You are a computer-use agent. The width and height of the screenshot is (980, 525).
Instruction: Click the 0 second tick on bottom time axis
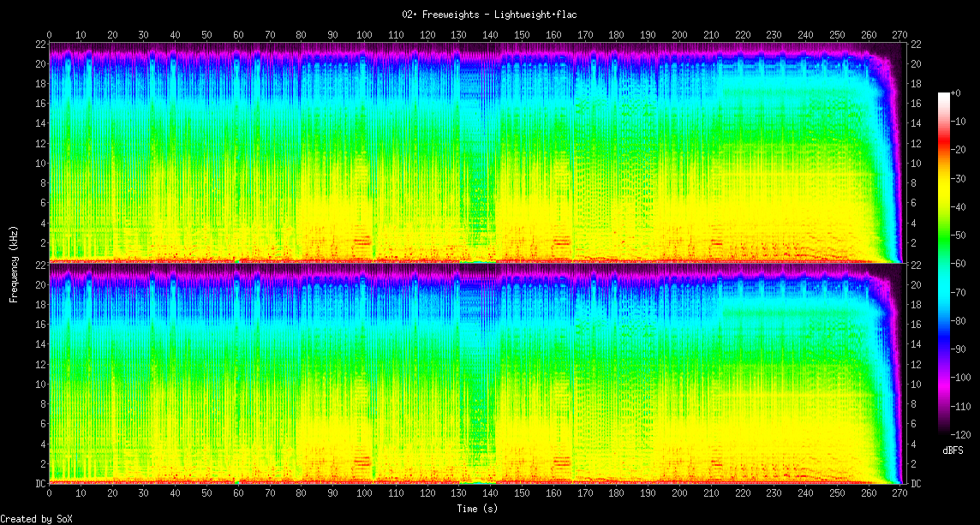click(49, 493)
